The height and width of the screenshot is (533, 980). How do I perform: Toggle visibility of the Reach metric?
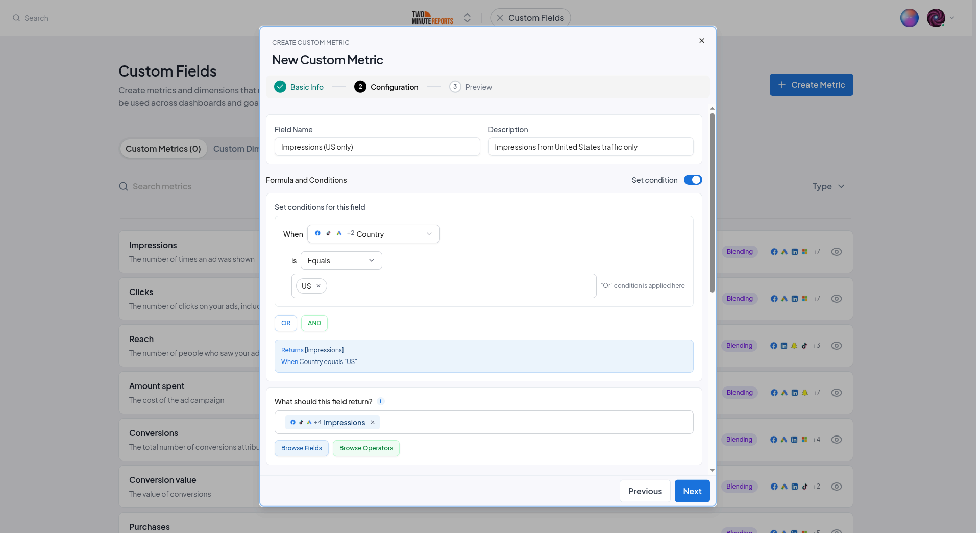point(837,346)
